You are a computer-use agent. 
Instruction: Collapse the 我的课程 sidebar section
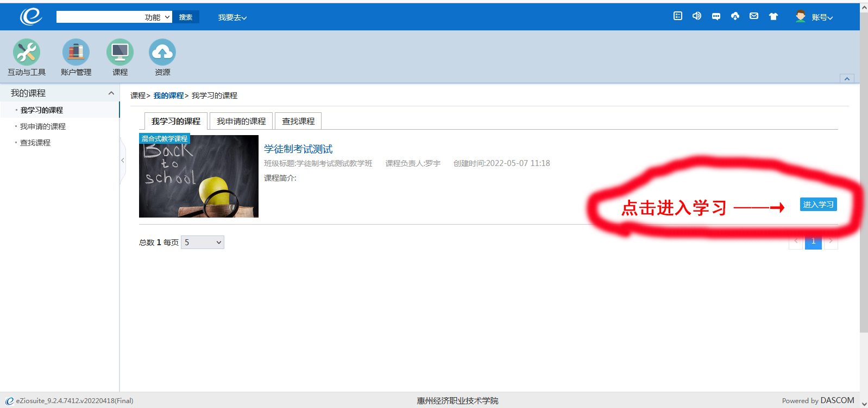pos(111,93)
